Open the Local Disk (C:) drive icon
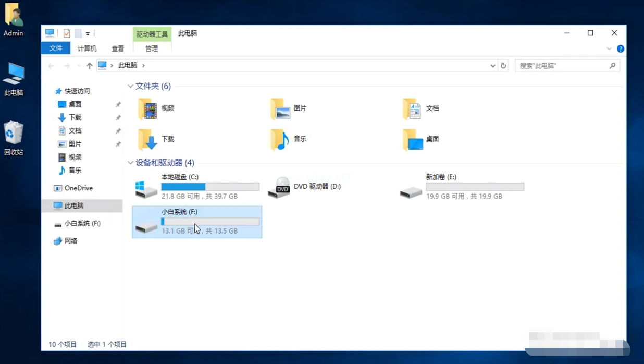Screen dimensions: 644x364 pyautogui.click(x=146, y=189)
